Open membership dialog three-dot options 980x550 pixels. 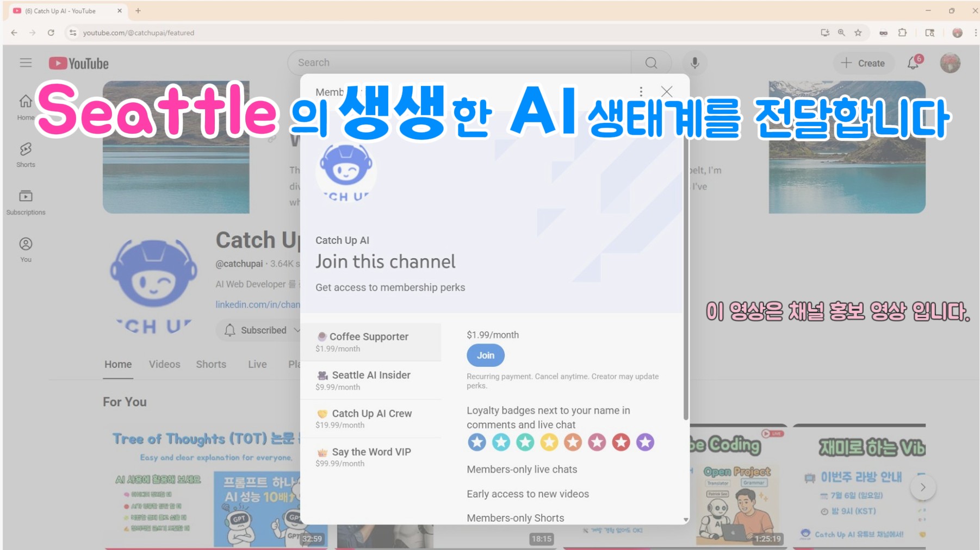[641, 91]
